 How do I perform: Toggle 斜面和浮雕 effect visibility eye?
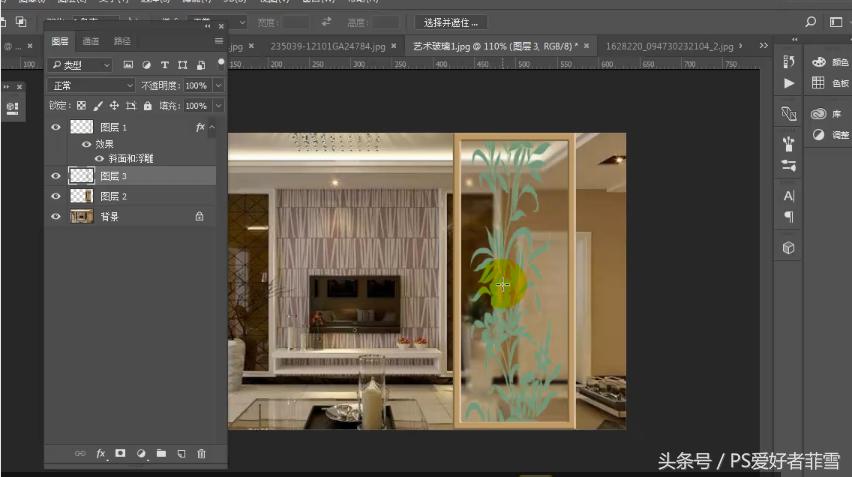click(x=99, y=159)
